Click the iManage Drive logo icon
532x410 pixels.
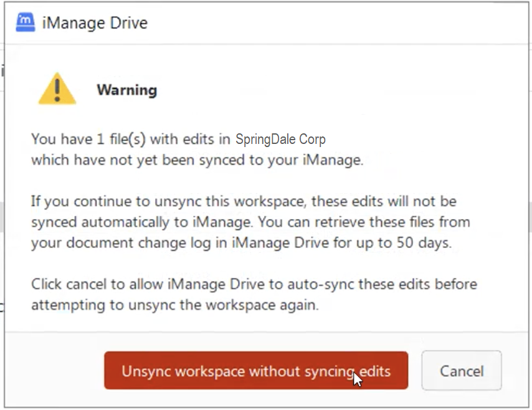point(26,24)
